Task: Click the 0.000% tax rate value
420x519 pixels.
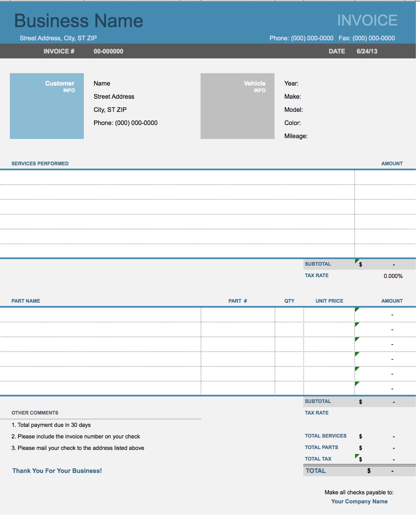Action: coord(393,276)
